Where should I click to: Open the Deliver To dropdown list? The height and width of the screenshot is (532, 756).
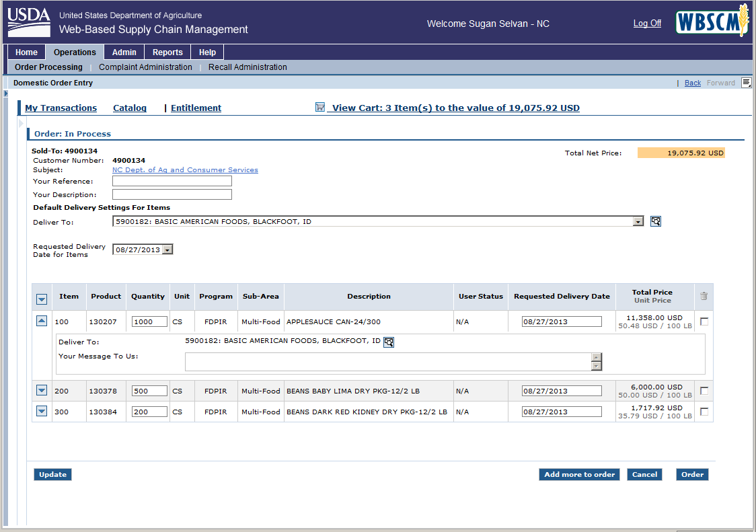coord(638,222)
